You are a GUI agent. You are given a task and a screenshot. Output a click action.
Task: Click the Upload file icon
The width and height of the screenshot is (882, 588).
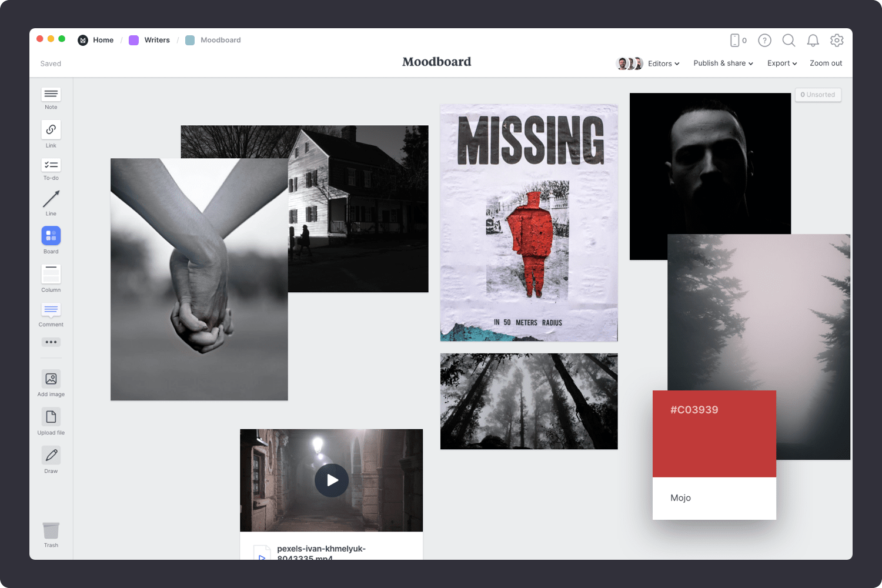[x=51, y=417]
